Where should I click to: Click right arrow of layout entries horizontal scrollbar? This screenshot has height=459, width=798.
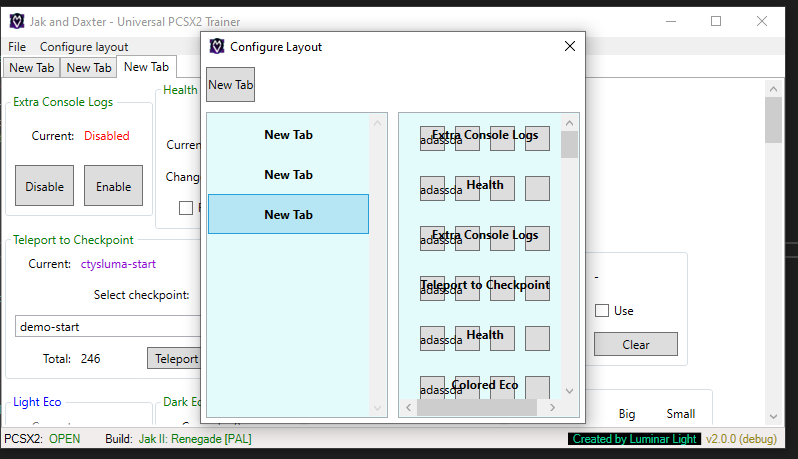coord(553,407)
